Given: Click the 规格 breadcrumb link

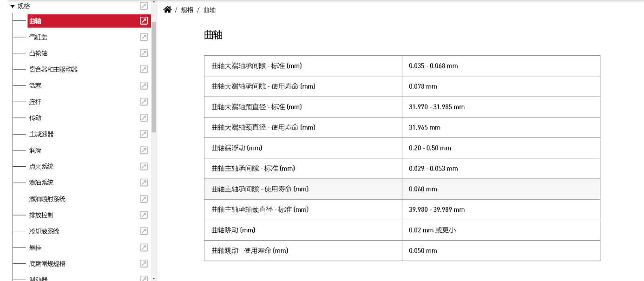Looking at the screenshot, I should 186,9.
